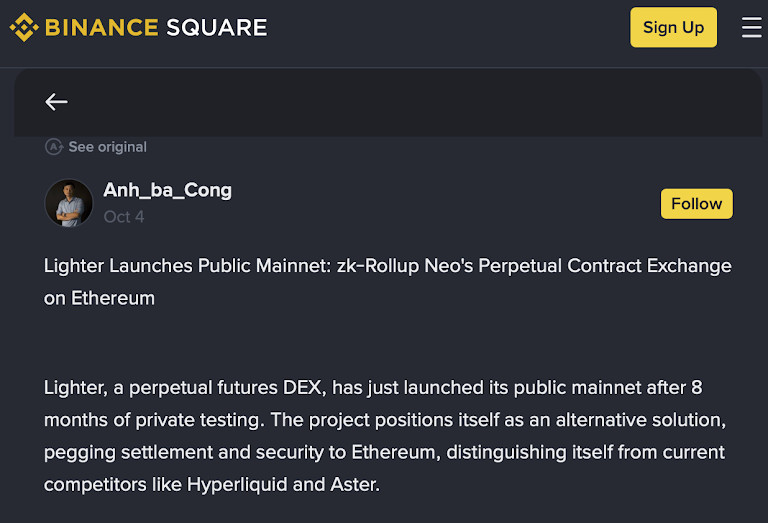Click the SQUARE text in header

(217, 27)
